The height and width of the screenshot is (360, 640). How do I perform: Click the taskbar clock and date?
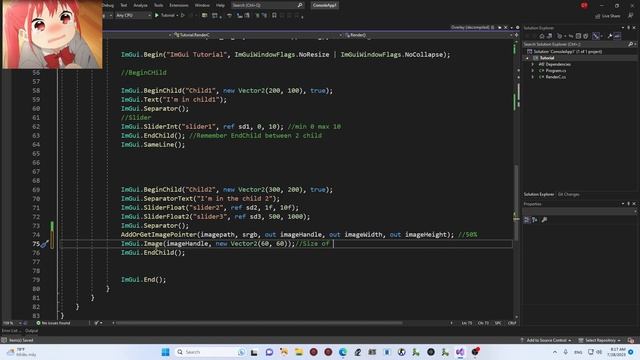click(617, 352)
